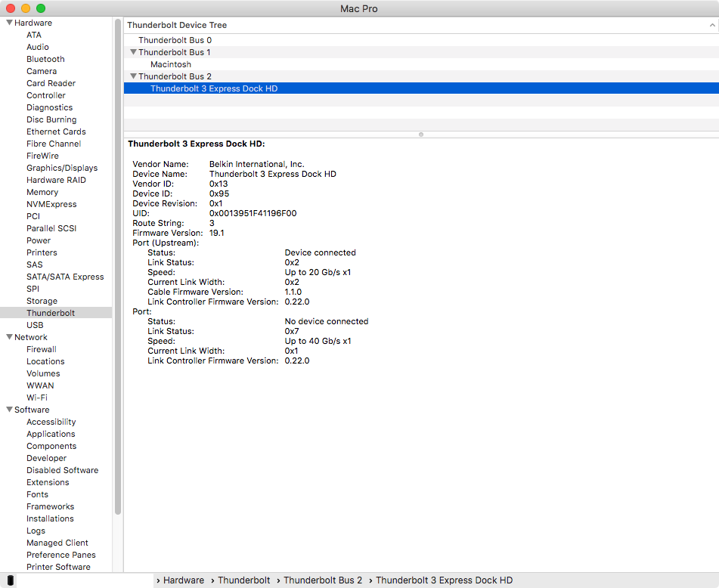Viewport: 719px width, 588px height.
Task: Select NVMExpress in the sidebar
Action: tap(51, 204)
